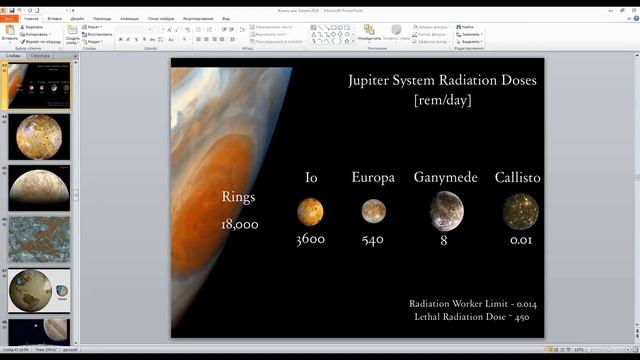
Task: Click Replace (Заменить) button
Action: (x=469, y=34)
